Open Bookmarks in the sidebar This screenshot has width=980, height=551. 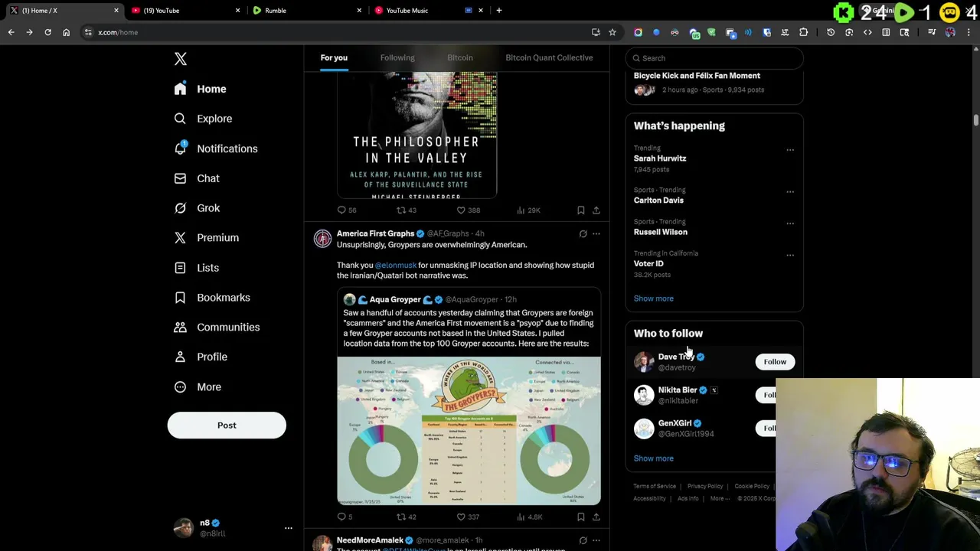(212, 297)
